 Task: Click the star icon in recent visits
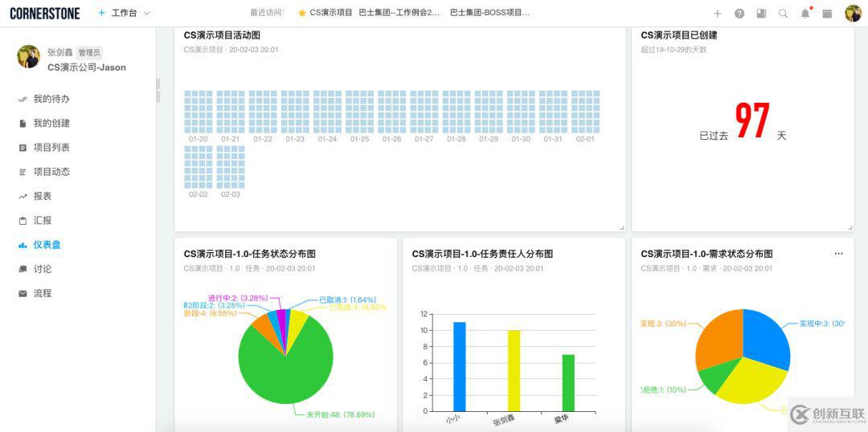click(302, 14)
